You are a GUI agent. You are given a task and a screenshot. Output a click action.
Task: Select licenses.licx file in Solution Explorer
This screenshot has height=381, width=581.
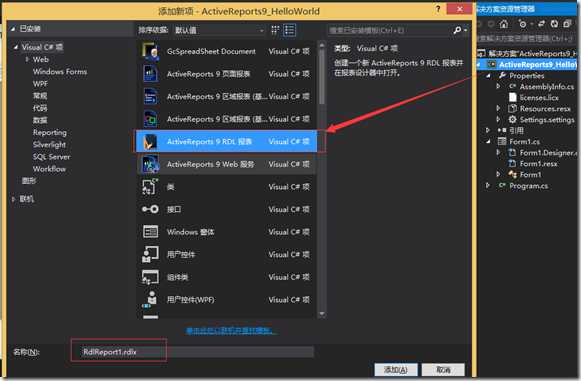[539, 97]
